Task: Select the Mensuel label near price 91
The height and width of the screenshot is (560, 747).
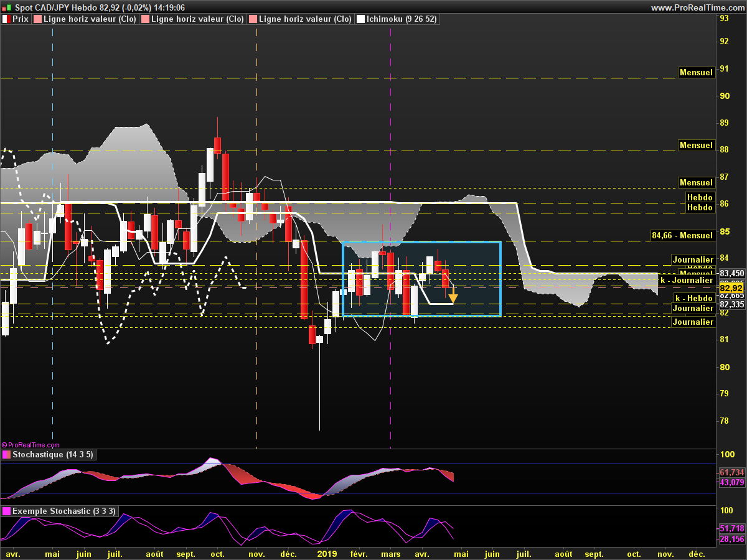Action: (696, 72)
